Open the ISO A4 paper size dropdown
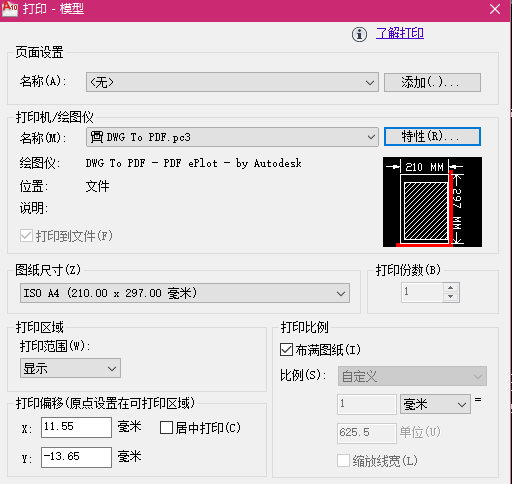Image resolution: width=512 pixels, height=484 pixels. pos(185,293)
